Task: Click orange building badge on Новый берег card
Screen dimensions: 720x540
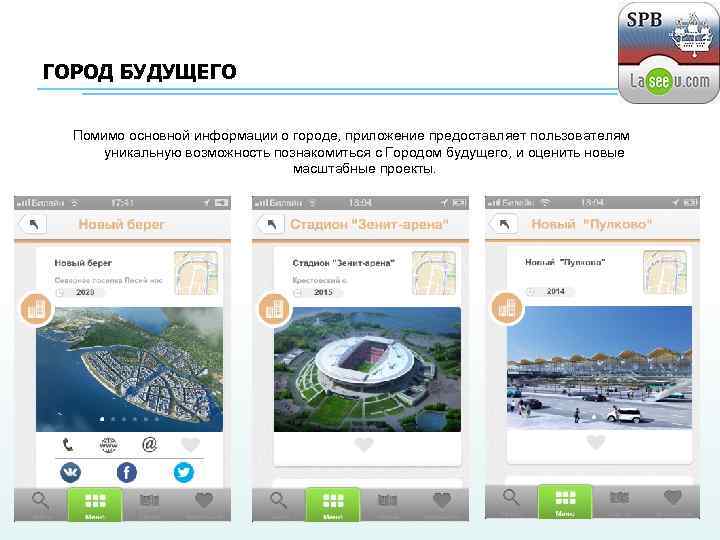Action: [x=37, y=309]
